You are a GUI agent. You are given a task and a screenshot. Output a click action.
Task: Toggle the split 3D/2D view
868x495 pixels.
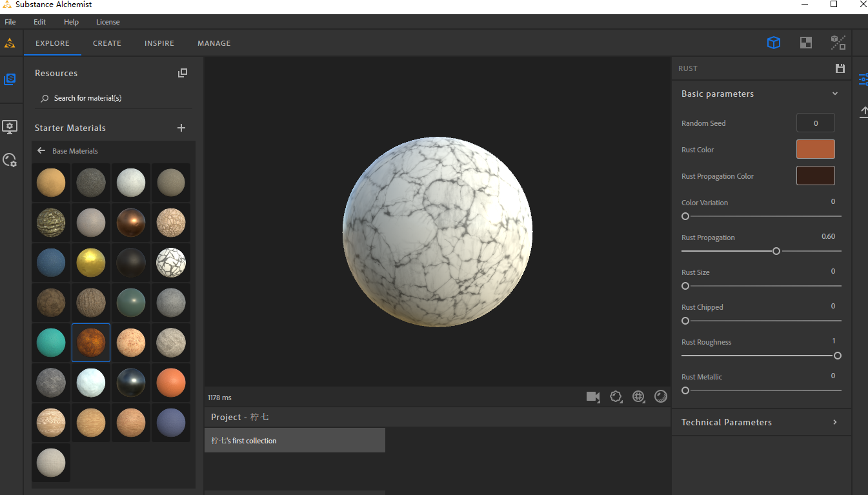[x=838, y=43]
